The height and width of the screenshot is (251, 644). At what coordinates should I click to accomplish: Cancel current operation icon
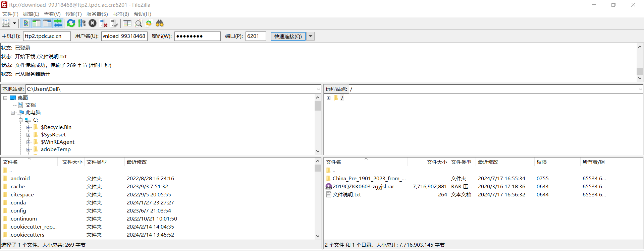93,23
